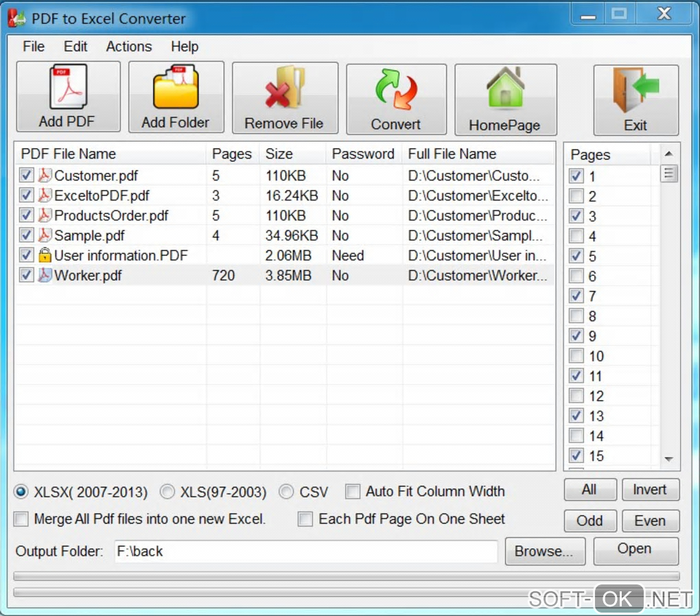Click the PDF icon beside ProductsOrder.pdf
The width and height of the screenshot is (700, 616).
[x=44, y=215]
